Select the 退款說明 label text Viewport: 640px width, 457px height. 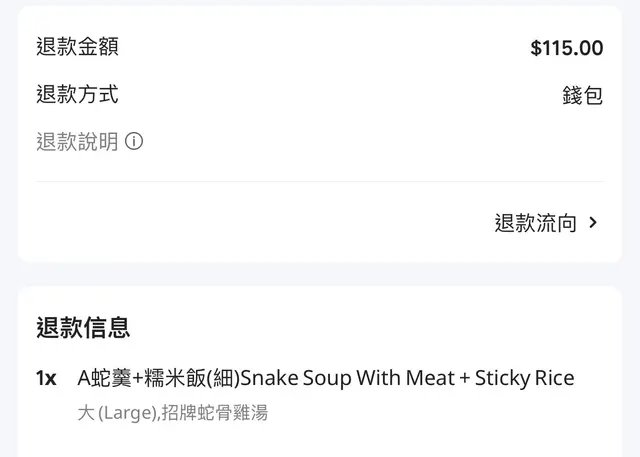click(x=77, y=142)
